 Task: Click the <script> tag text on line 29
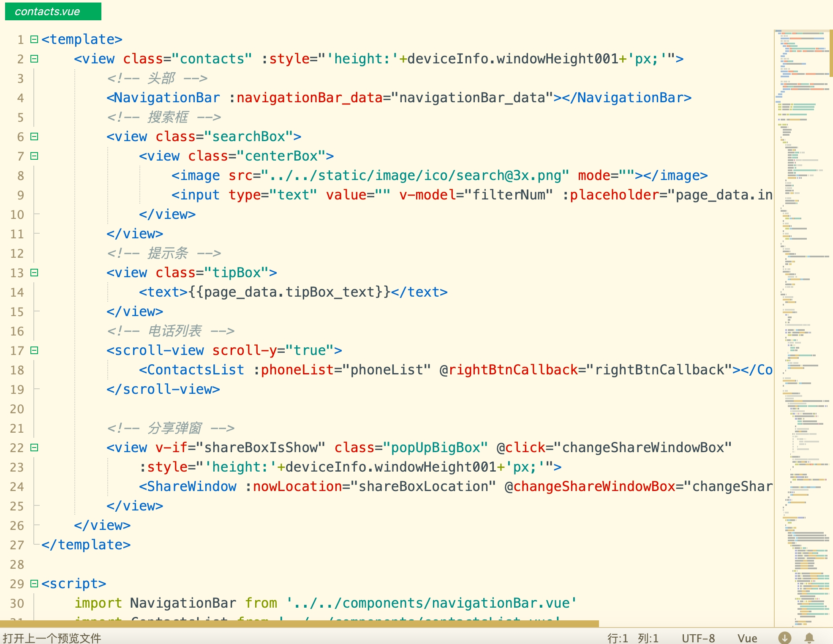(x=74, y=584)
